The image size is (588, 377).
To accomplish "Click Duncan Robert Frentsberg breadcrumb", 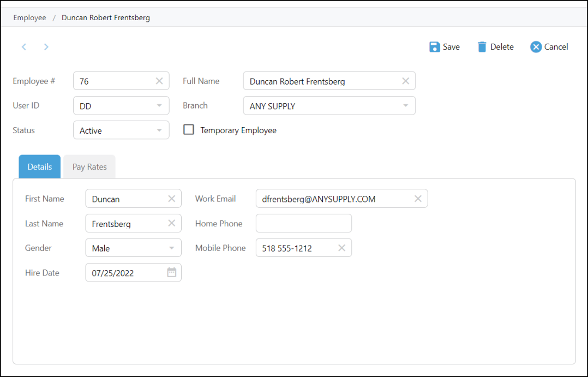I will click(x=106, y=17).
